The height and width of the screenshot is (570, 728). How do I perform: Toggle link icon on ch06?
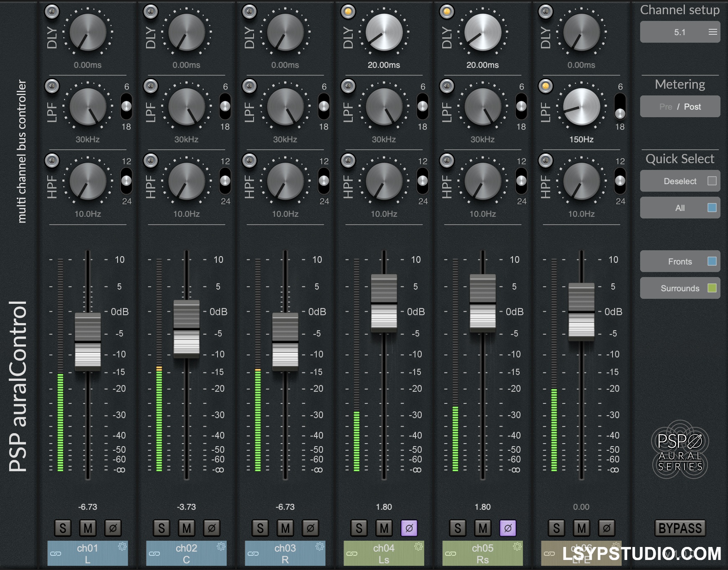pos(549,554)
